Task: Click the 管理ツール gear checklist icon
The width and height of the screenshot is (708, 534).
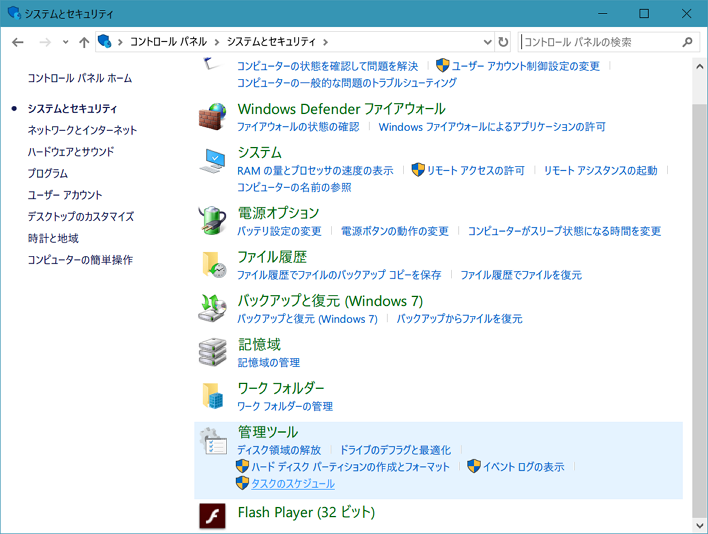Action: pos(213,441)
